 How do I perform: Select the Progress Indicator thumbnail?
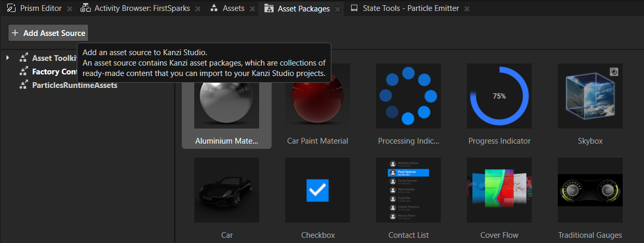tap(499, 96)
